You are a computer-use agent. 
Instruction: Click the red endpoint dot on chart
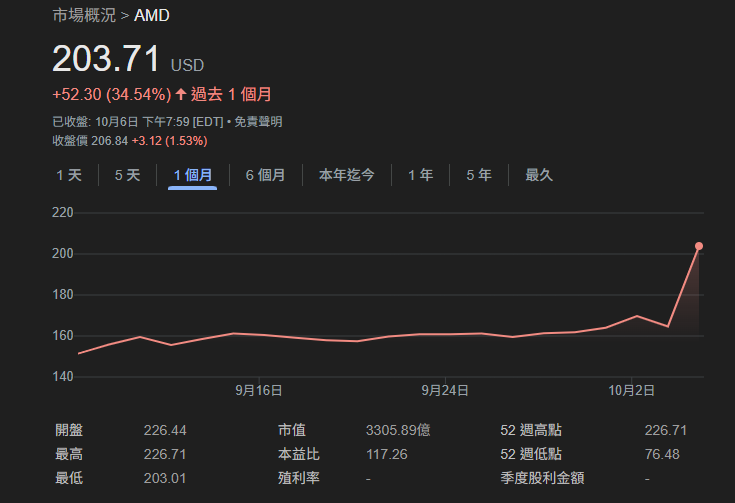pyautogui.click(x=699, y=246)
